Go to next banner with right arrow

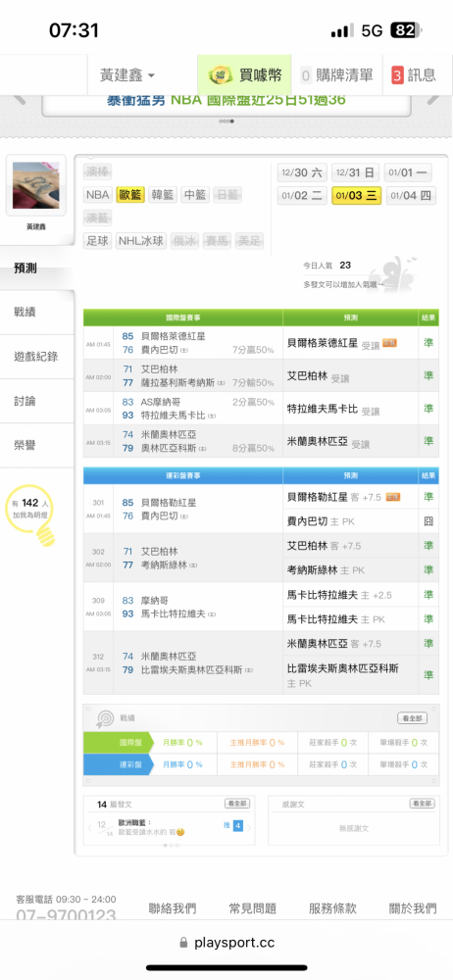[x=433, y=98]
